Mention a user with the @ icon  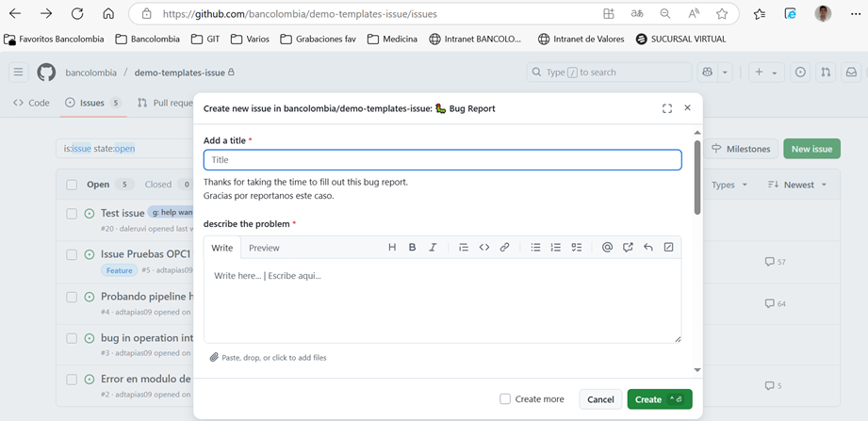[607, 248]
